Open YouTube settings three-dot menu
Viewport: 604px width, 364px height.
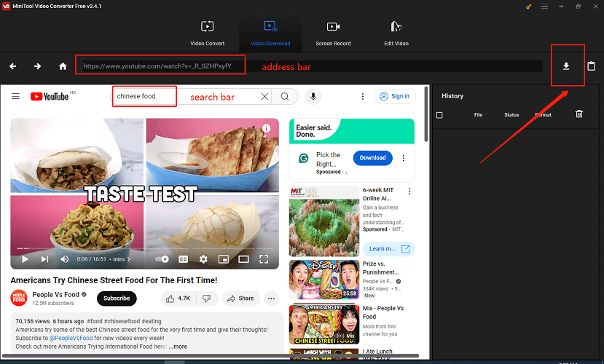363,97
